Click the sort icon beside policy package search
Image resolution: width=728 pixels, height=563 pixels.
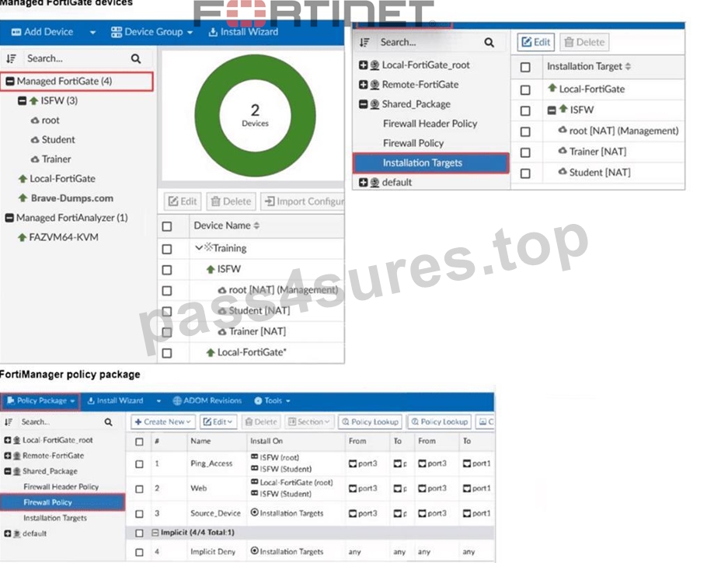pyautogui.click(x=8, y=421)
